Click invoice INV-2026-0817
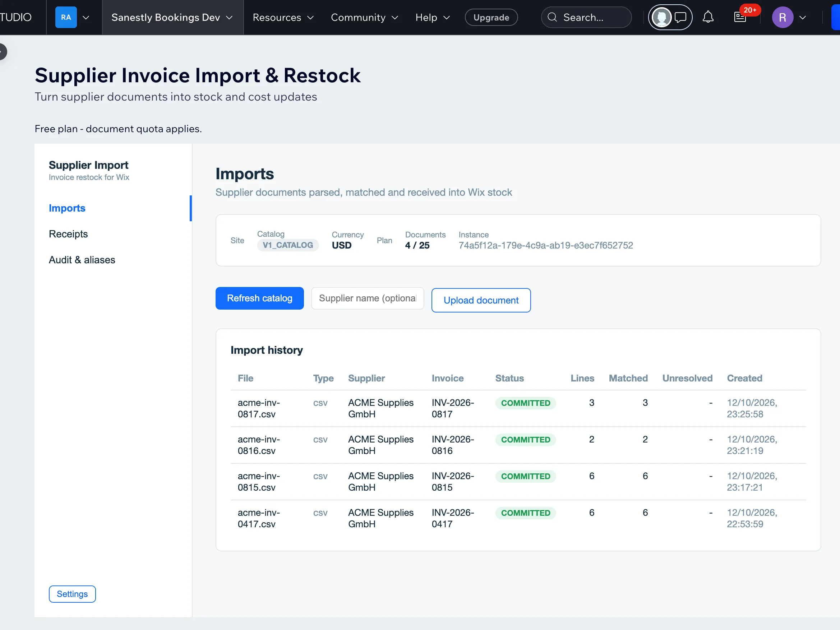The image size is (840, 630). [x=453, y=408]
